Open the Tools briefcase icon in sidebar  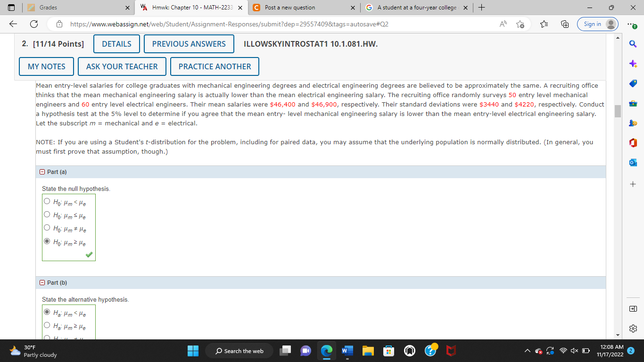(x=633, y=103)
